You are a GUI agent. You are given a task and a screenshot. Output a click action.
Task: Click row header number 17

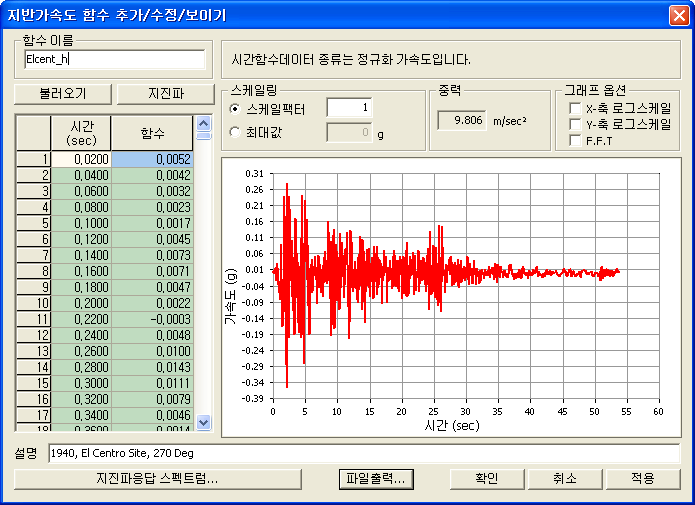34,415
